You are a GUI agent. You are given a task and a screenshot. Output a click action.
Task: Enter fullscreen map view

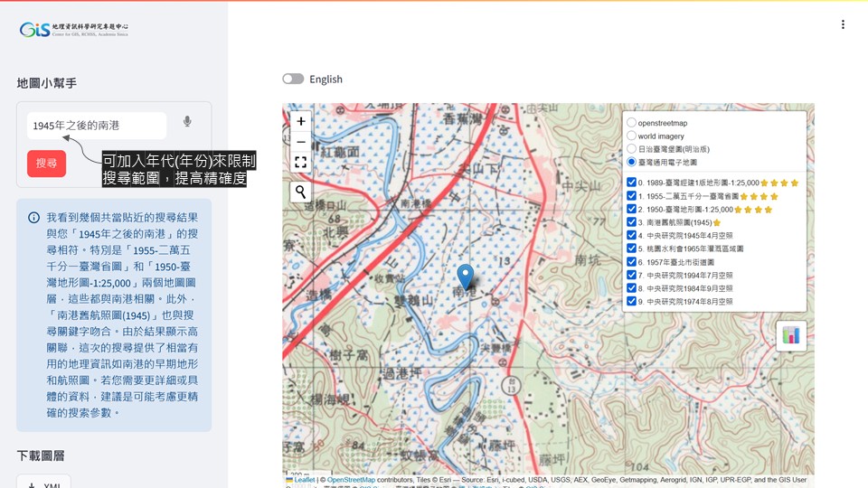tap(301, 163)
